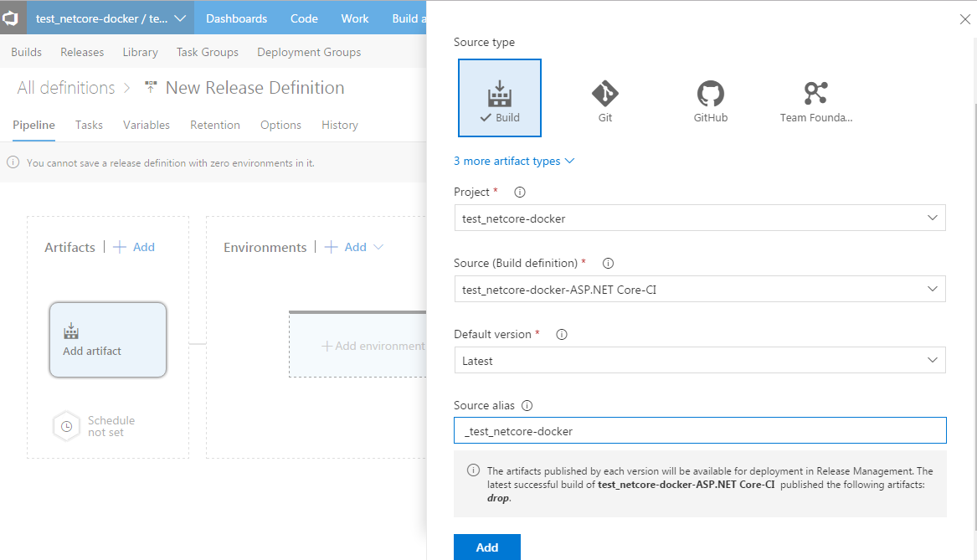Open the Dashboards menu

coord(237,18)
